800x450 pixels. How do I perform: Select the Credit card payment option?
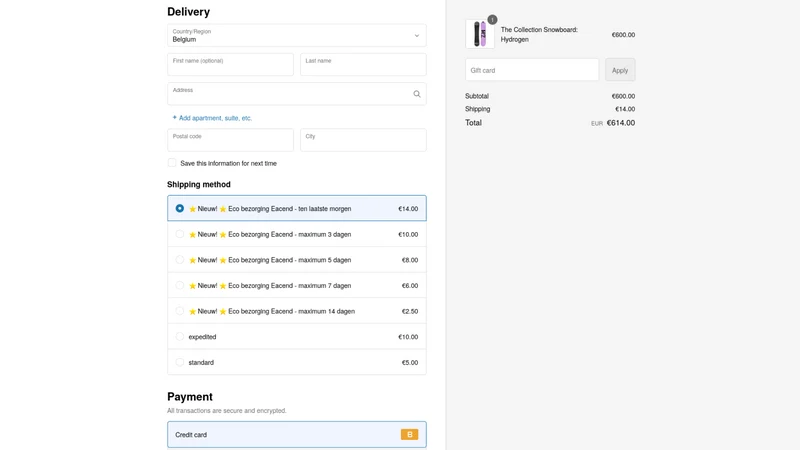coord(297,435)
